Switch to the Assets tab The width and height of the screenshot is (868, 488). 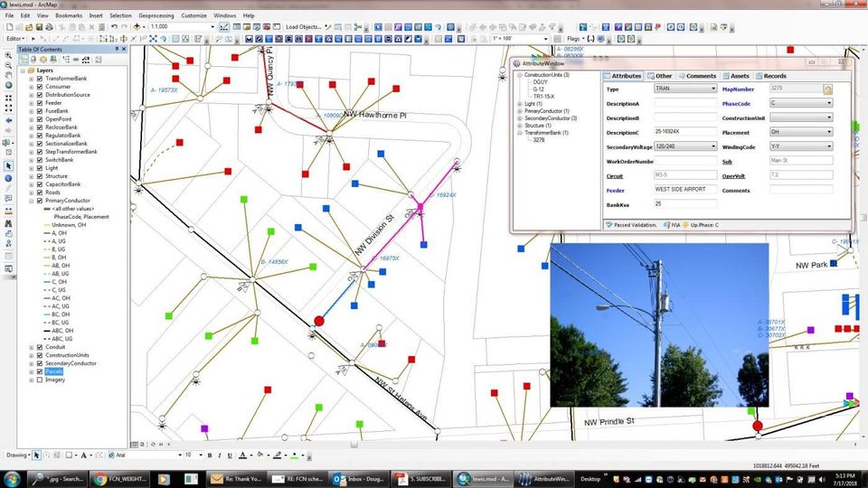tap(735, 76)
